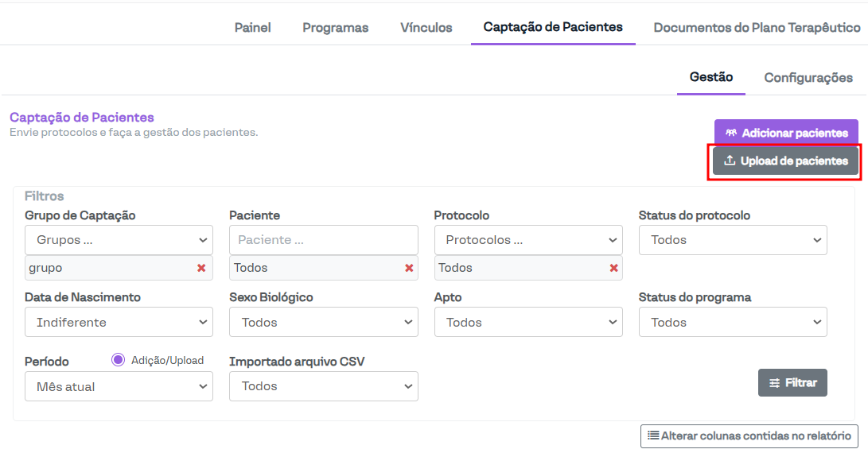
Task: Select the Adição/Upload radio option
Action: [119, 360]
